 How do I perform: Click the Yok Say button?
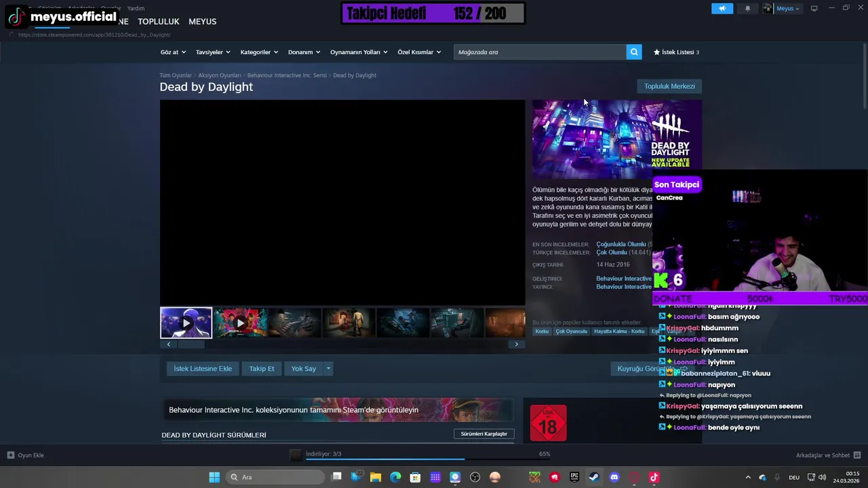point(304,369)
